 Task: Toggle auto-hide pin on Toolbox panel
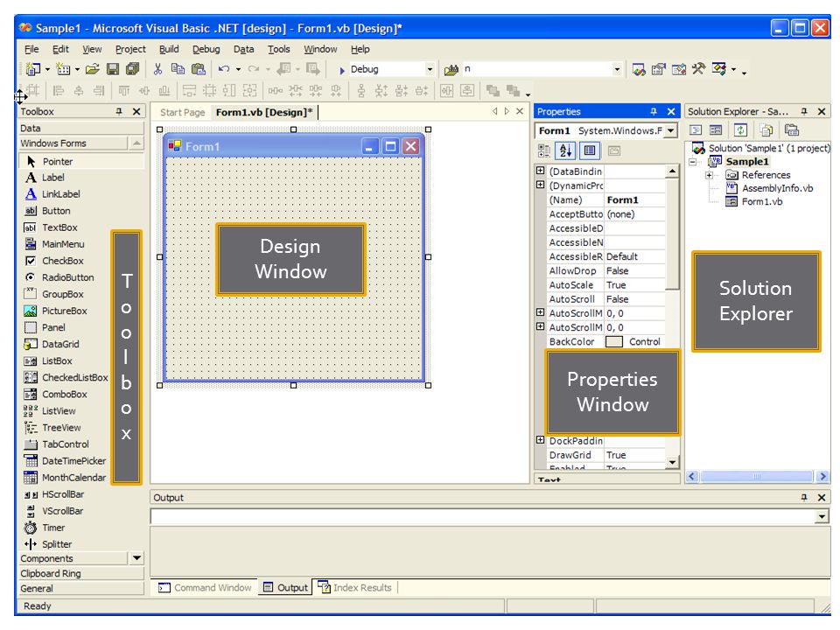click(119, 111)
